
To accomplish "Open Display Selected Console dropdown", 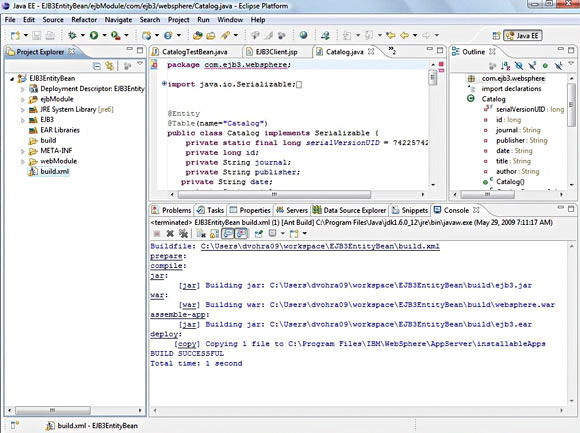I will tap(283, 233).
